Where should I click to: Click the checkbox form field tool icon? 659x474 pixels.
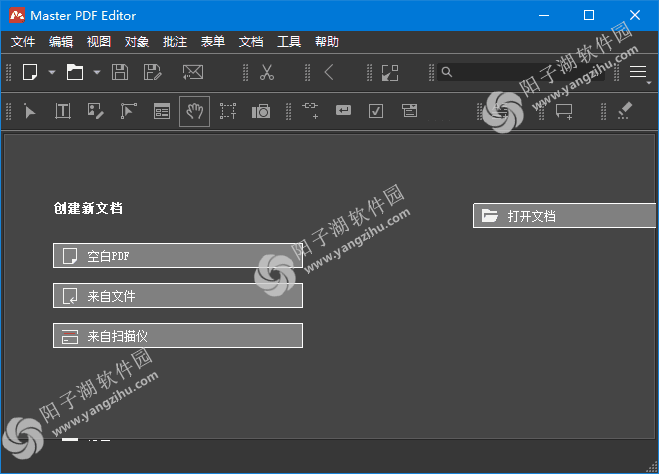376,111
